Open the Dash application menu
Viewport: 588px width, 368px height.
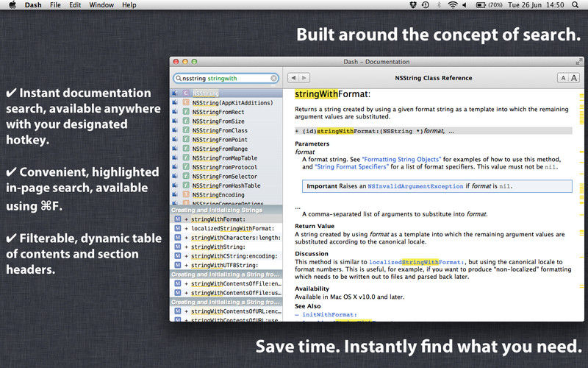33,5
